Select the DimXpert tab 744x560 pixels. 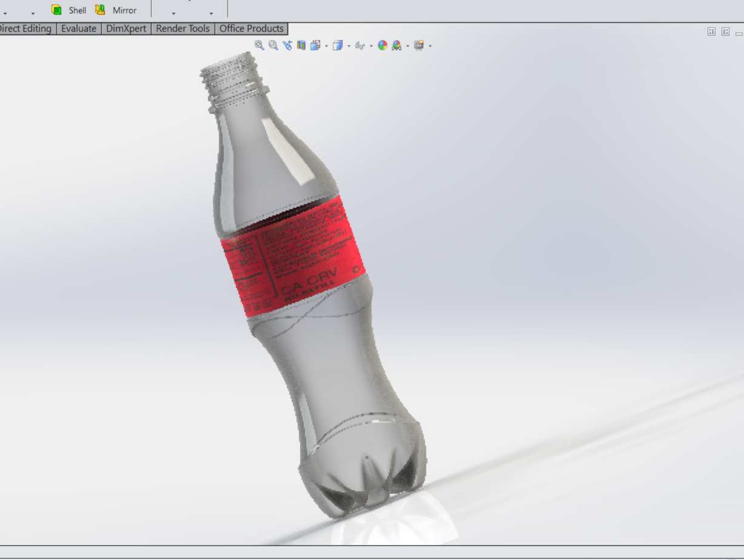(126, 28)
